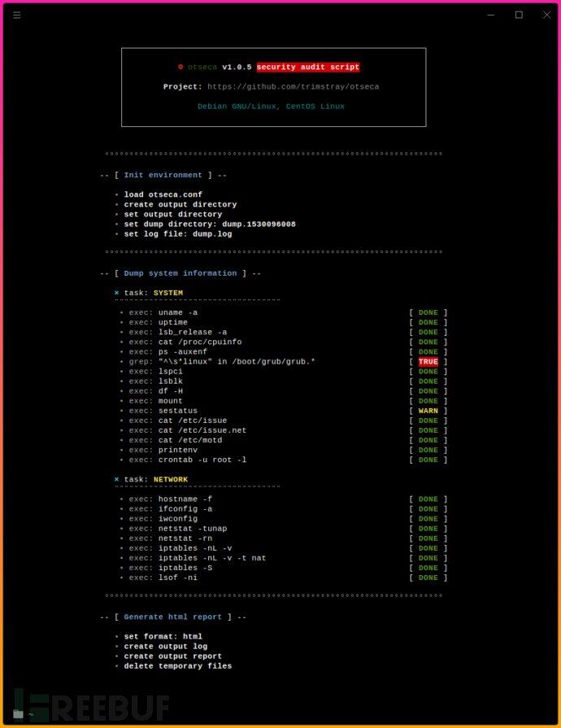The image size is (561, 728).
Task: Select the 'Debian GNU/Linux, CentOS Linux' text
Action: pos(271,107)
